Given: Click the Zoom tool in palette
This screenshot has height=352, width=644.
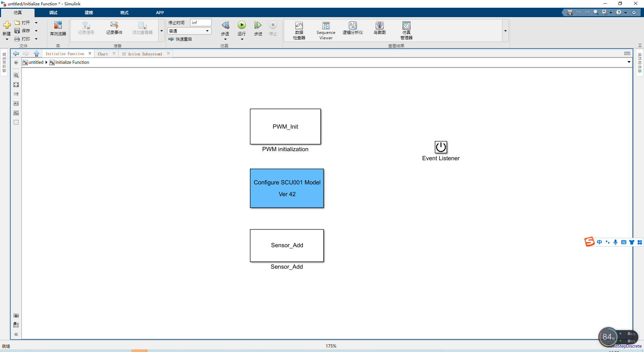Looking at the screenshot, I should point(16,75).
